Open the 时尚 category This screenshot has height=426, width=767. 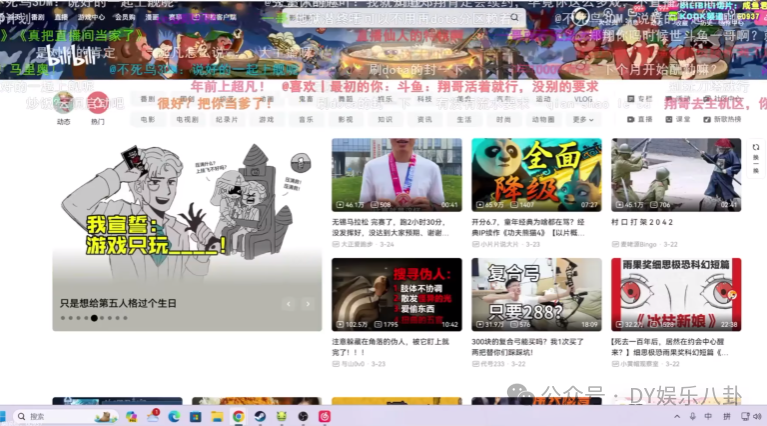point(503,119)
